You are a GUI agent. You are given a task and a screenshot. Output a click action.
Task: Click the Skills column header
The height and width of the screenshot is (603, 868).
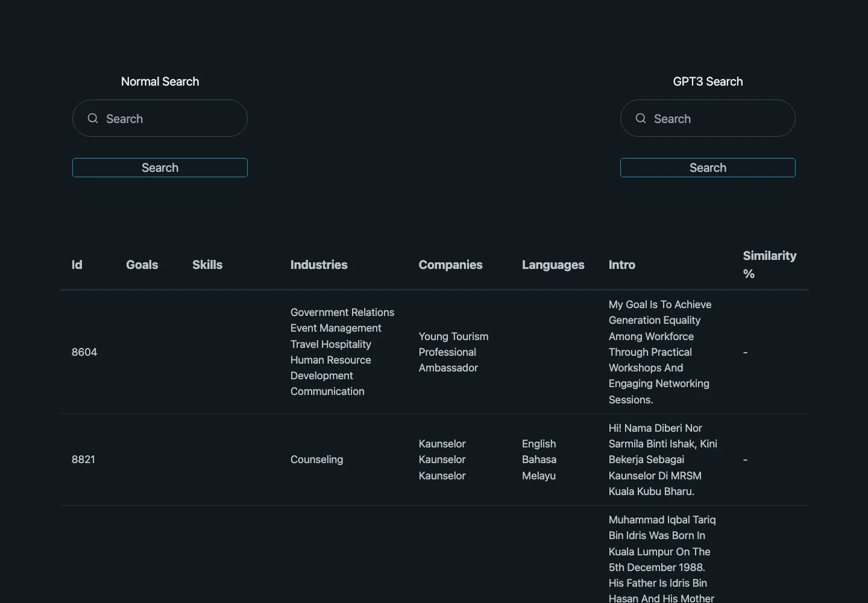click(x=207, y=265)
